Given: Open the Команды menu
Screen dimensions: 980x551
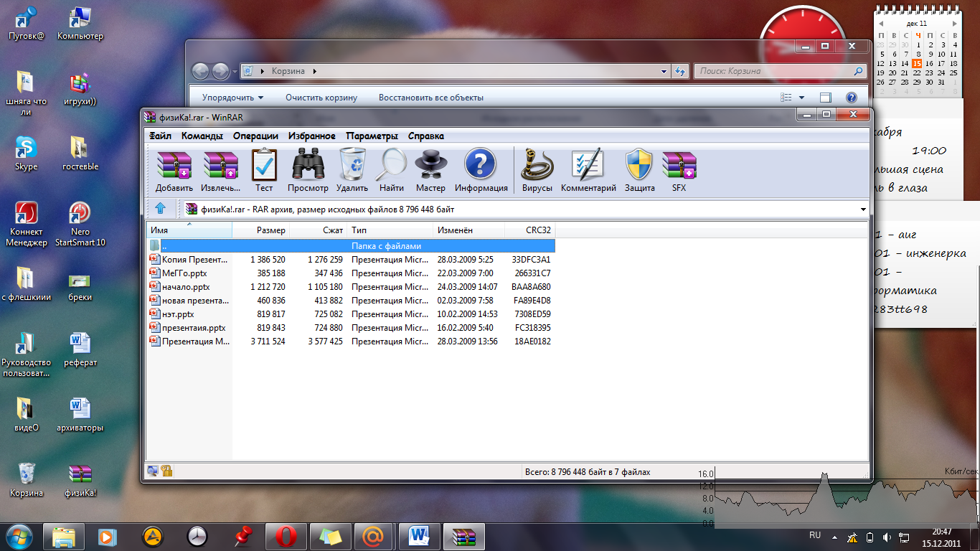Looking at the screenshot, I should [202, 136].
